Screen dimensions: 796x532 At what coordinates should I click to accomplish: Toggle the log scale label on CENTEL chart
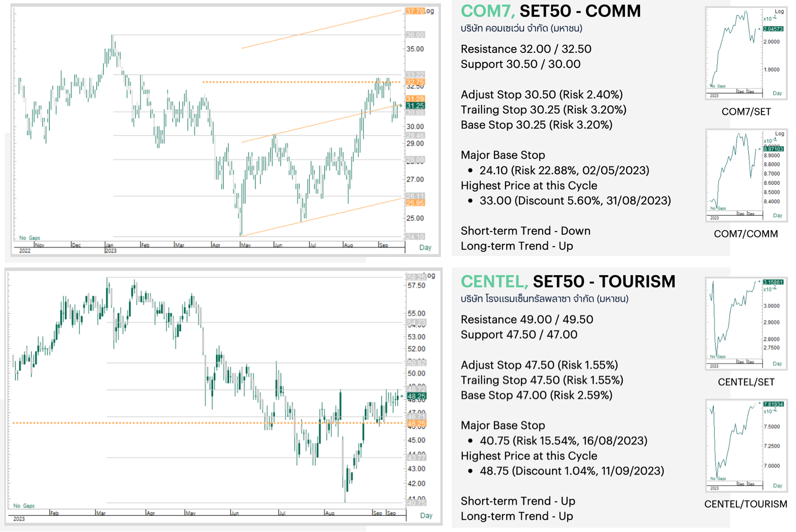click(431, 275)
